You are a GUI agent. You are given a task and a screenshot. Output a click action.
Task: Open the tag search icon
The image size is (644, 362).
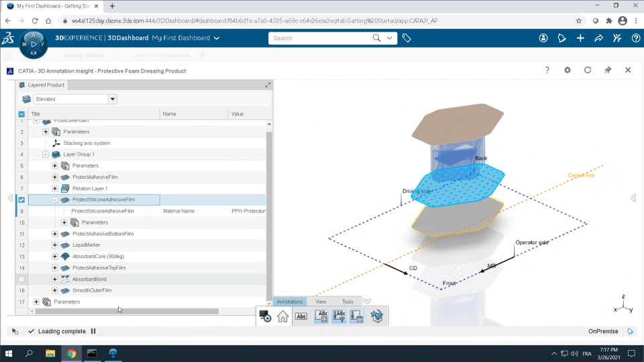point(407,38)
